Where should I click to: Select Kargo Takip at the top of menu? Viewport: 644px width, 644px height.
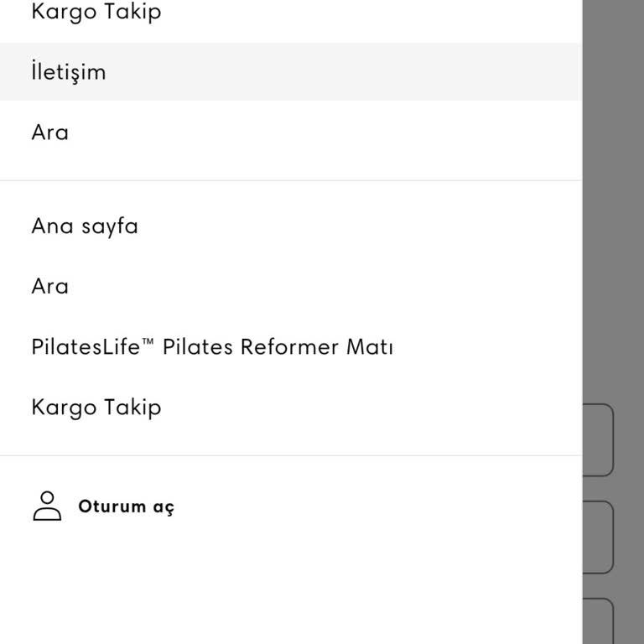pyautogui.click(x=96, y=13)
